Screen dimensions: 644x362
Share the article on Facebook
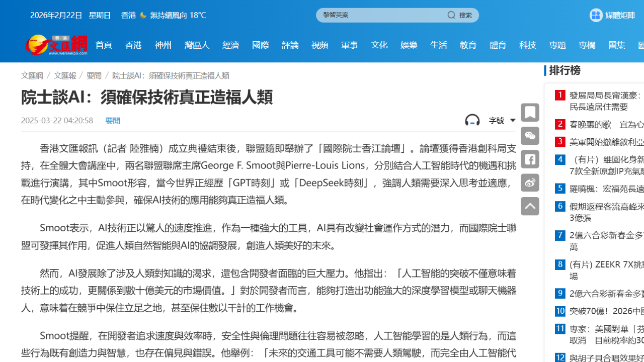point(530,159)
